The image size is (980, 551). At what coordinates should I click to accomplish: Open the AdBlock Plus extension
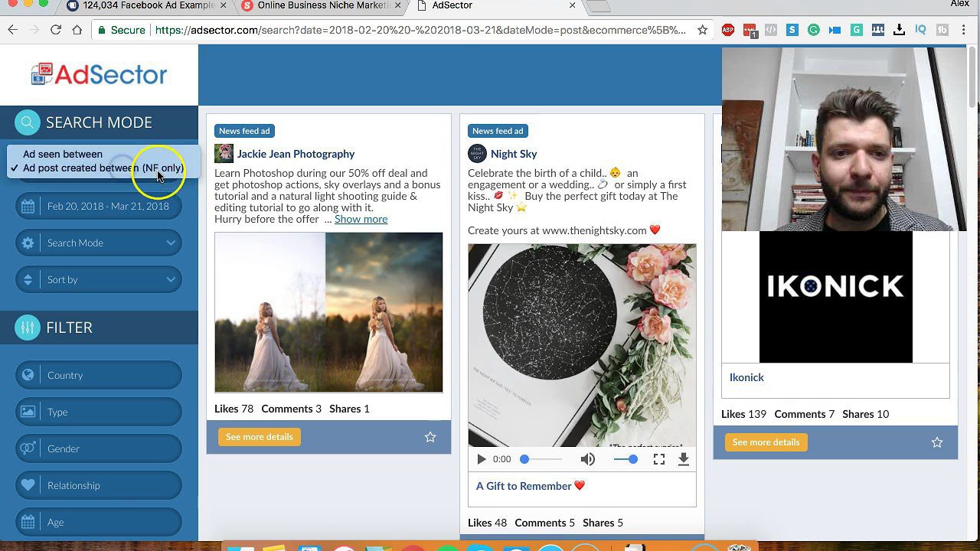pos(728,30)
